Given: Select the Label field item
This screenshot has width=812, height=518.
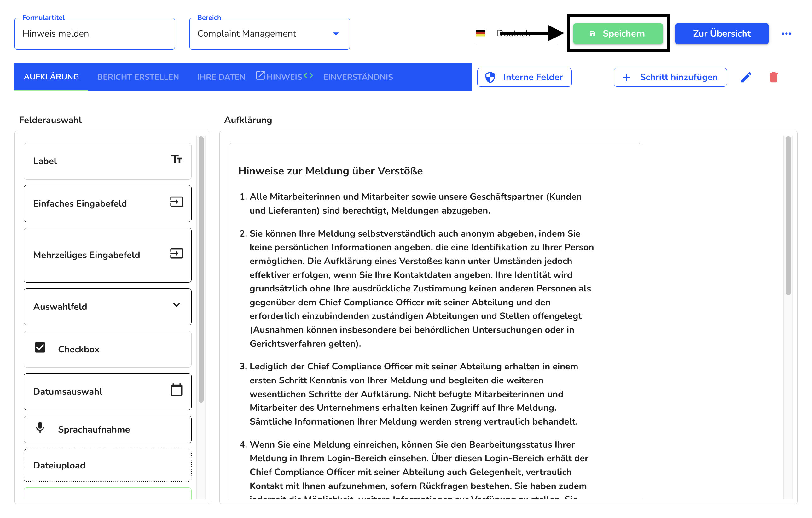Looking at the screenshot, I should 107,161.
